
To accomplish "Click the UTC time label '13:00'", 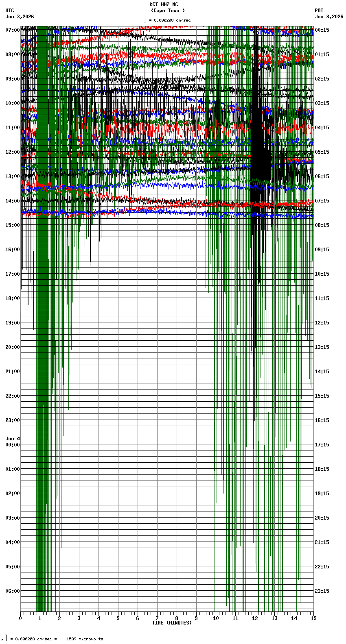I will pos(13,176).
